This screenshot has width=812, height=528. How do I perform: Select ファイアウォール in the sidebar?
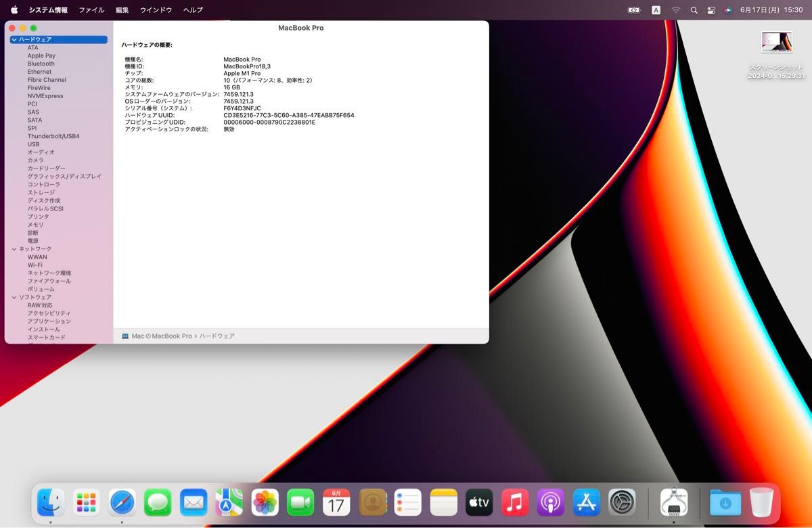(49, 281)
